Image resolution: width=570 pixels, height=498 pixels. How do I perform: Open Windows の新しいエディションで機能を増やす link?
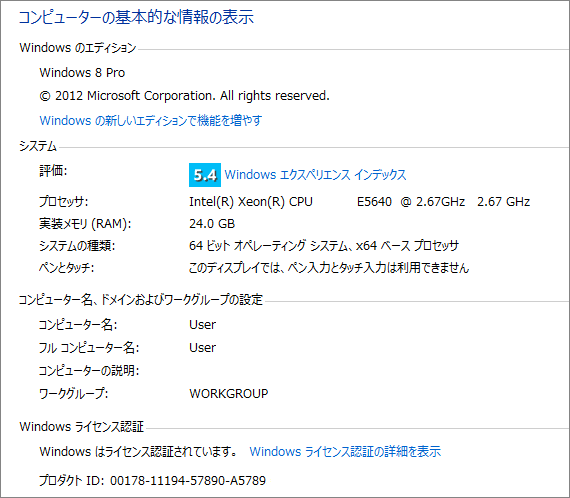point(150,120)
